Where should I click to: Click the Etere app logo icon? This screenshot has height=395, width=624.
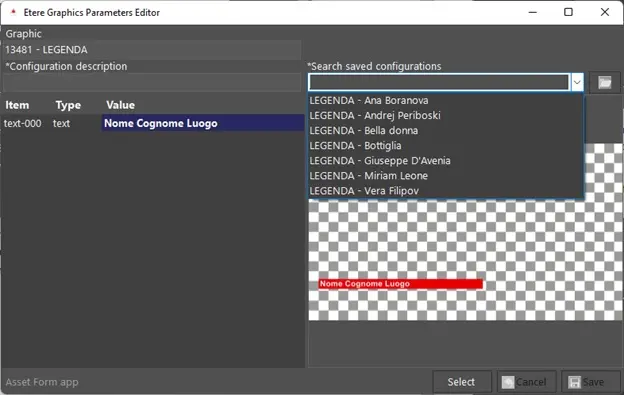13,12
